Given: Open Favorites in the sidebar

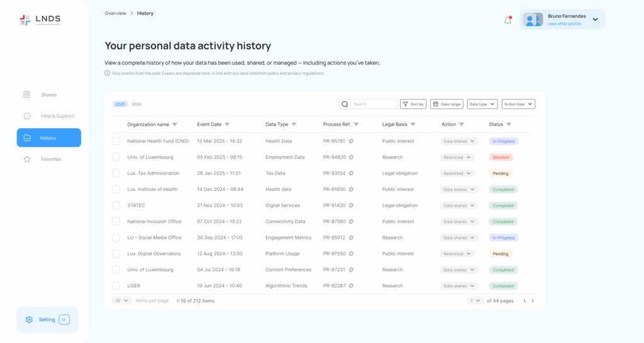Looking at the screenshot, I should (51, 159).
